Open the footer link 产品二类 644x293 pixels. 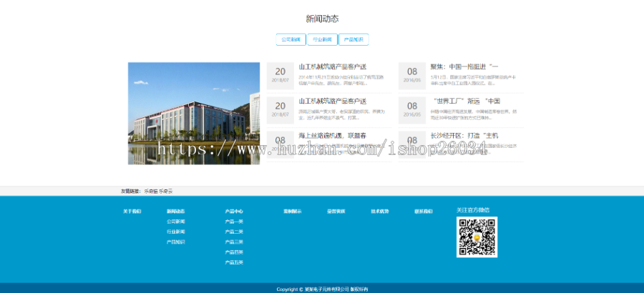pos(234,232)
